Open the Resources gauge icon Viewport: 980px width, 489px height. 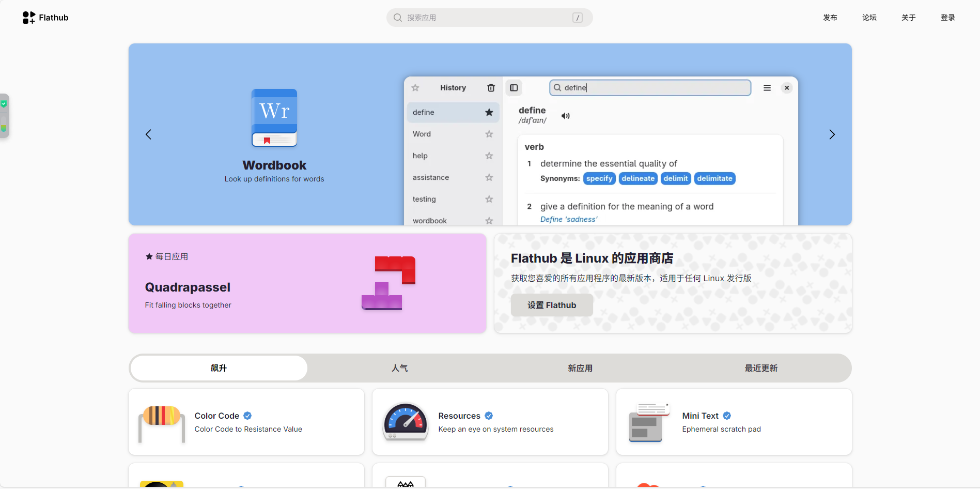tap(406, 422)
